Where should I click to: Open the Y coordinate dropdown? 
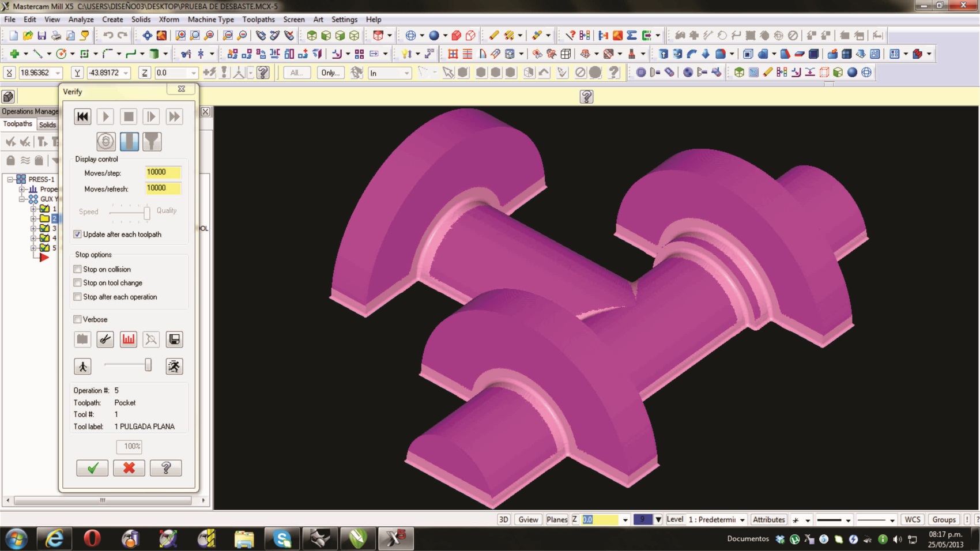[x=126, y=73]
